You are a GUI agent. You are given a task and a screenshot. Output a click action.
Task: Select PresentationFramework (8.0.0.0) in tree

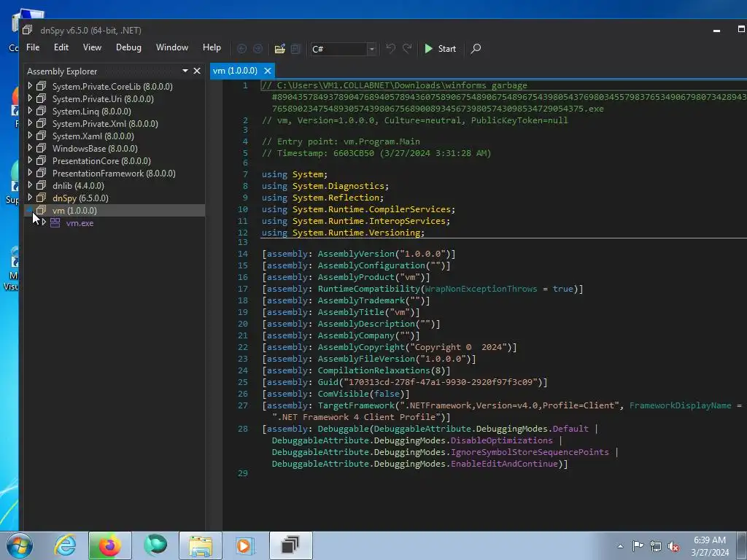[114, 173]
